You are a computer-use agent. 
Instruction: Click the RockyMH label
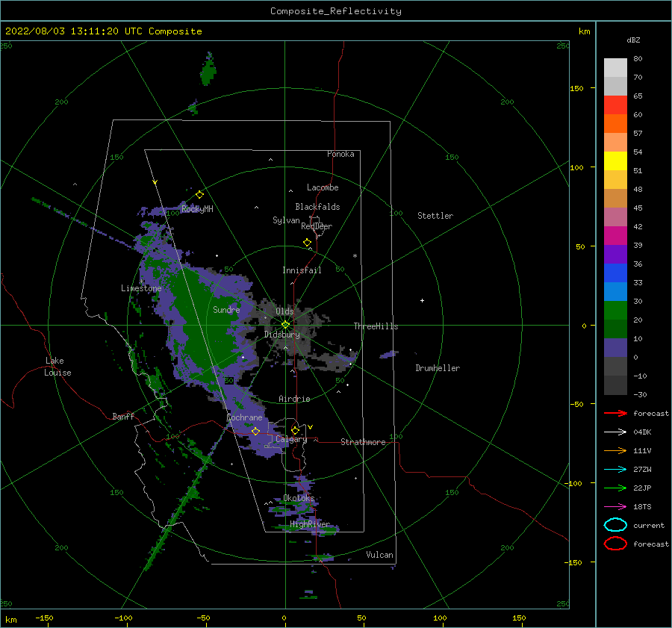197,209
